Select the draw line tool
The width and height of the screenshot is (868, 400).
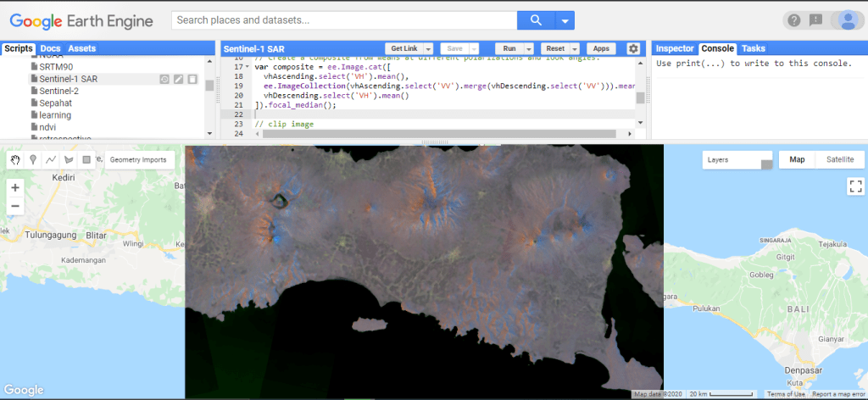(51, 159)
